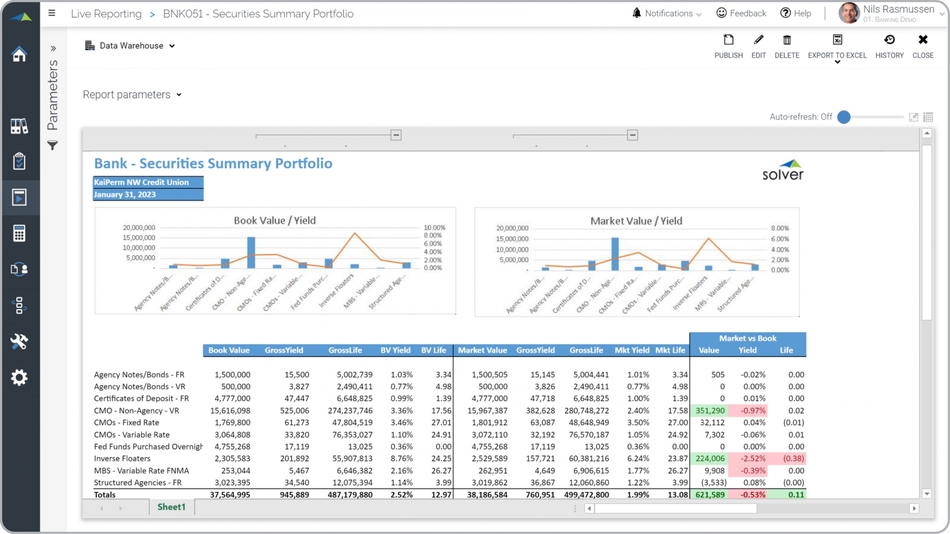Click the Live Reporting breadcrumb link
This screenshot has width=950, height=534.
107,14
